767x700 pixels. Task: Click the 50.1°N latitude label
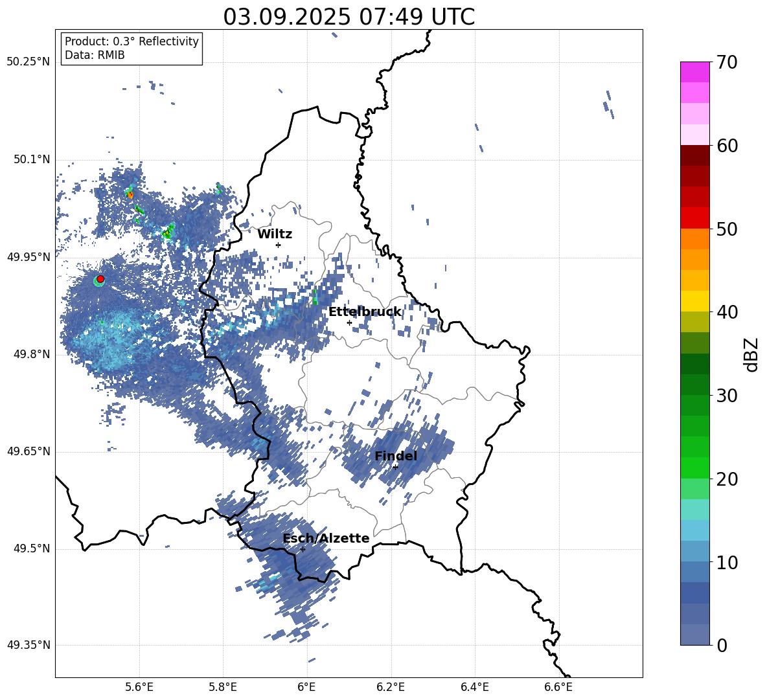coord(31,160)
